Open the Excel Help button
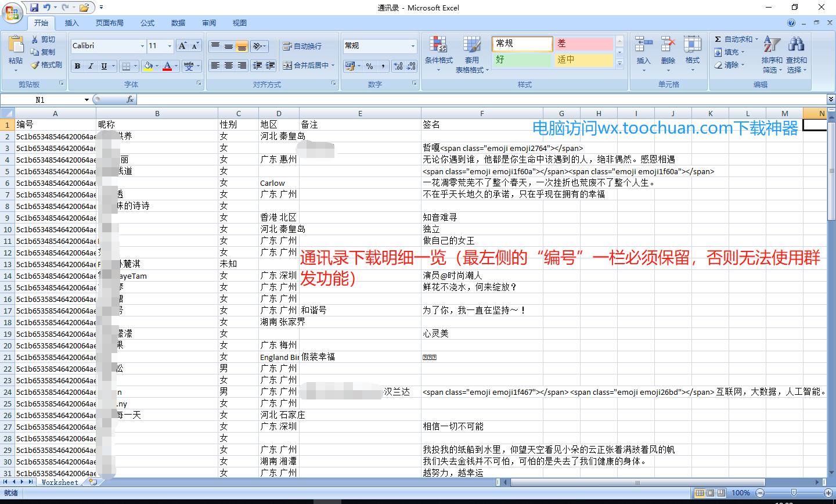Screen dimensions: 836x504 (791, 23)
